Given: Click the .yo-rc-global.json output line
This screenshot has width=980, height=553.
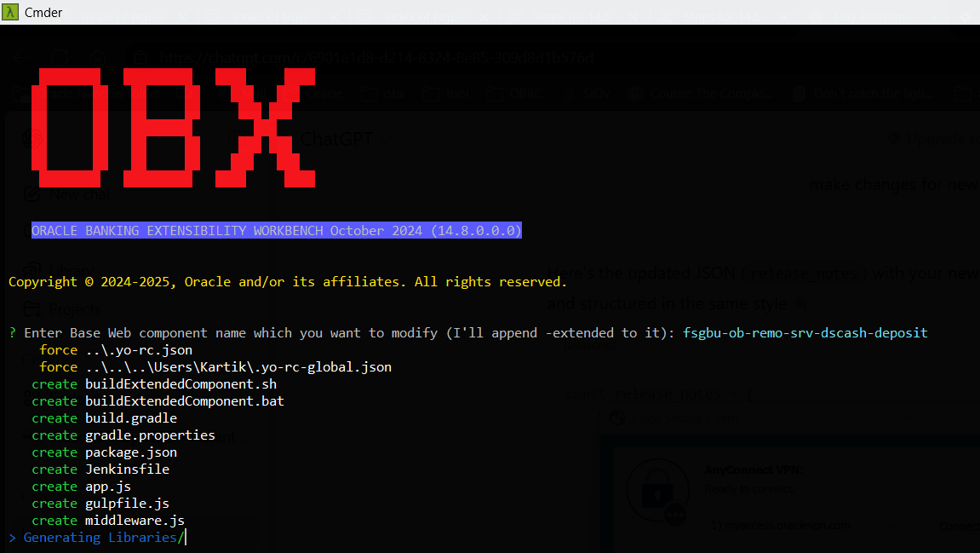Looking at the screenshot, I should tap(215, 366).
